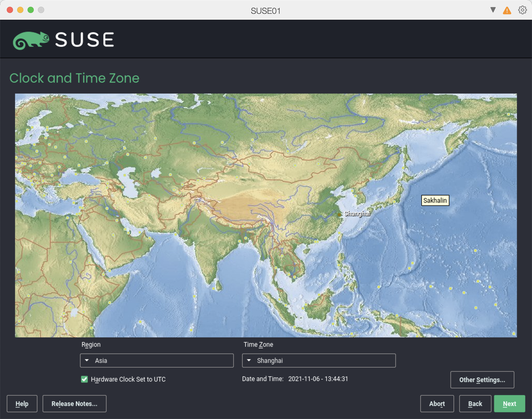The image size is (532, 419).
Task: Click the Sakhalin tooltip on map
Action: [x=435, y=200]
